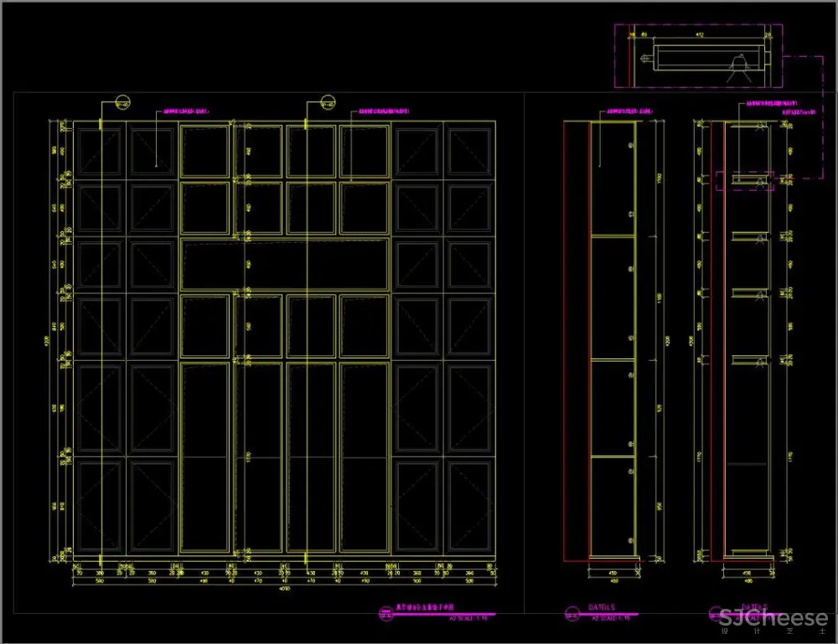Viewport: 838px width, 644px height.
Task: Select the middle DATEILS title text
Action: (x=601, y=607)
